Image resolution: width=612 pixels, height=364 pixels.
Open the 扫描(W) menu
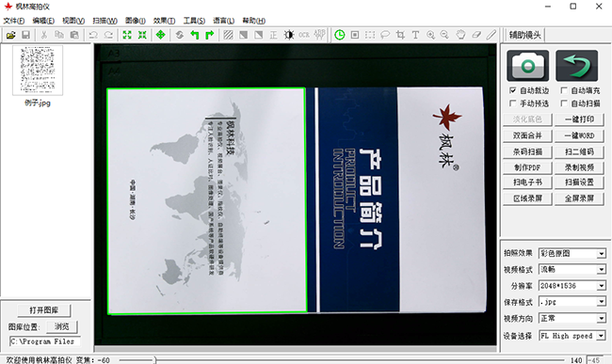tap(105, 21)
